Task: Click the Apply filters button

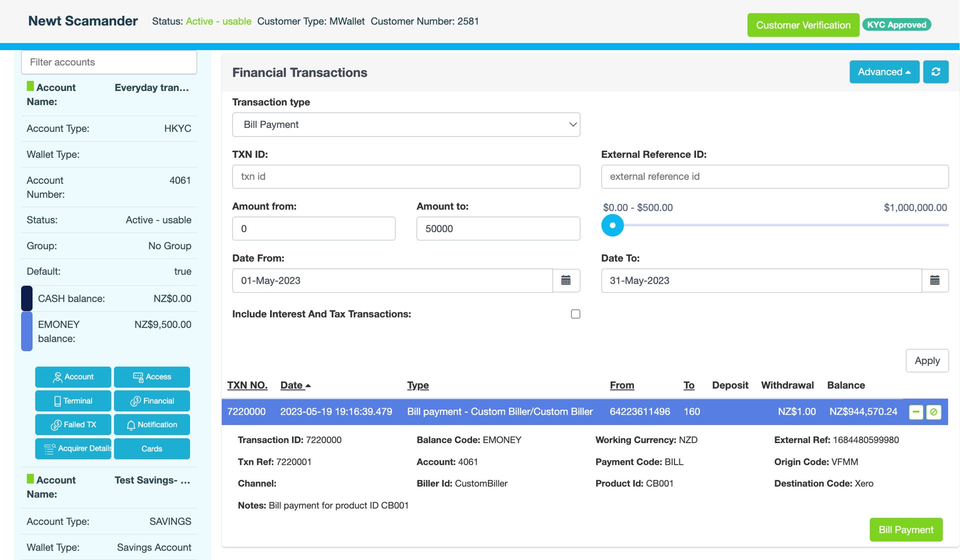Action: (x=926, y=361)
